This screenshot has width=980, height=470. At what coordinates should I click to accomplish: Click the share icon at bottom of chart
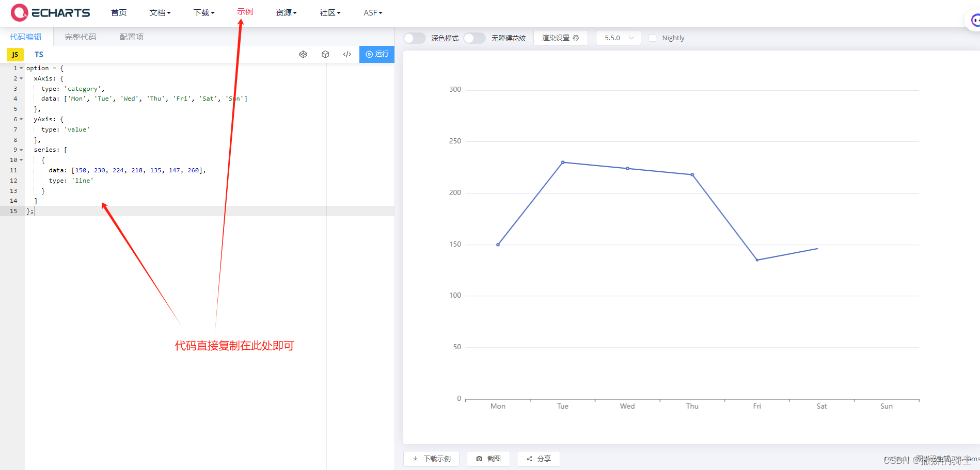click(530, 459)
